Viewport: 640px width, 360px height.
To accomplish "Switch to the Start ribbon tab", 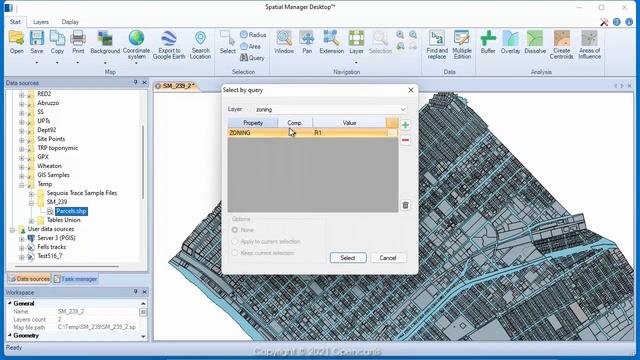I will click(x=15, y=22).
